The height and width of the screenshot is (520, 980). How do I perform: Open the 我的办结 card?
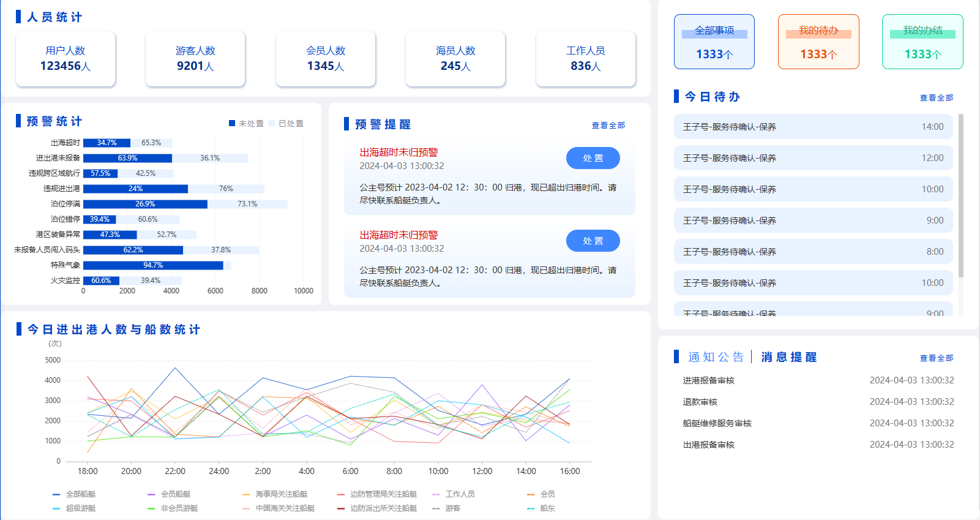point(922,42)
